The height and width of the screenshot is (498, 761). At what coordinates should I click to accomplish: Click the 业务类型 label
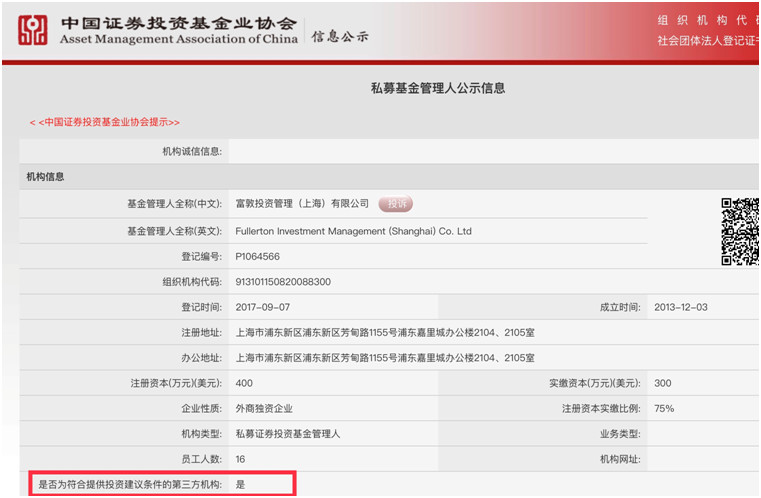pos(620,434)
